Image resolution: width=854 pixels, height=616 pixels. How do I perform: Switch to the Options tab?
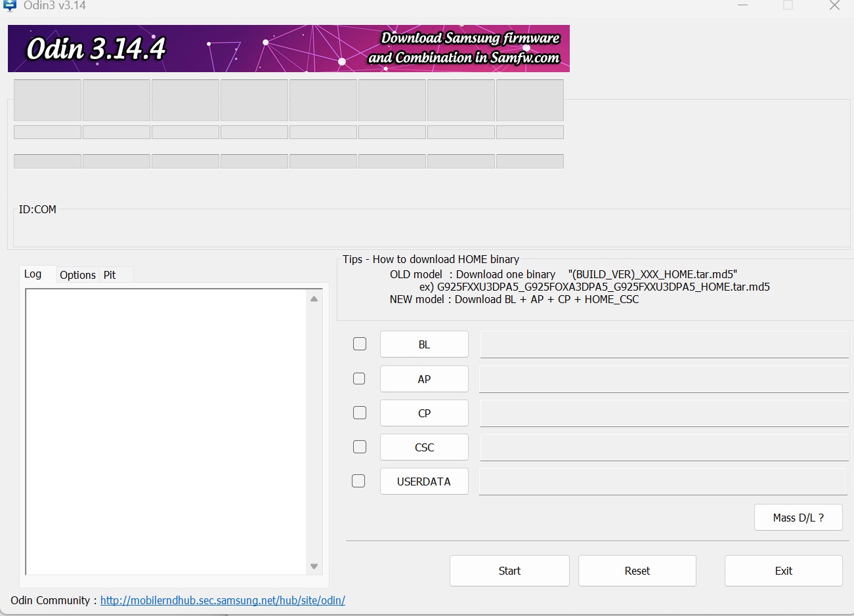click(x=77, y=275)
